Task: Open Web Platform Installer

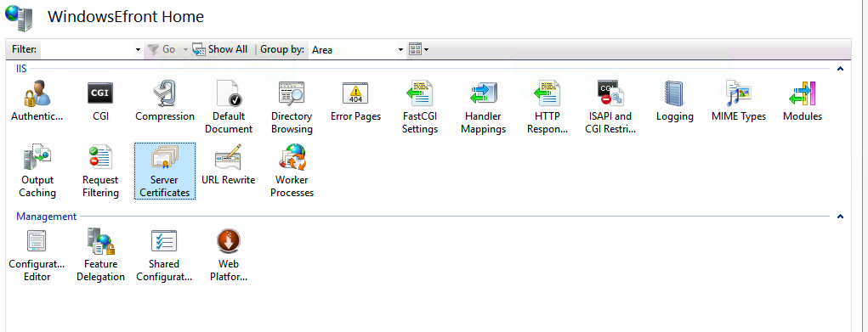Action: (229, 256)
